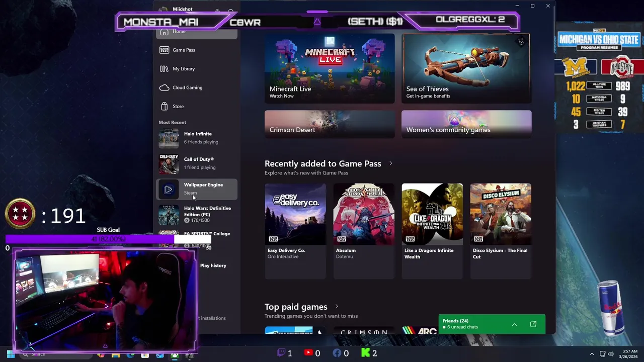Screen dimensions: 644x362
Task: Open the Crimson Desert banner
Action: click(330, 124)
